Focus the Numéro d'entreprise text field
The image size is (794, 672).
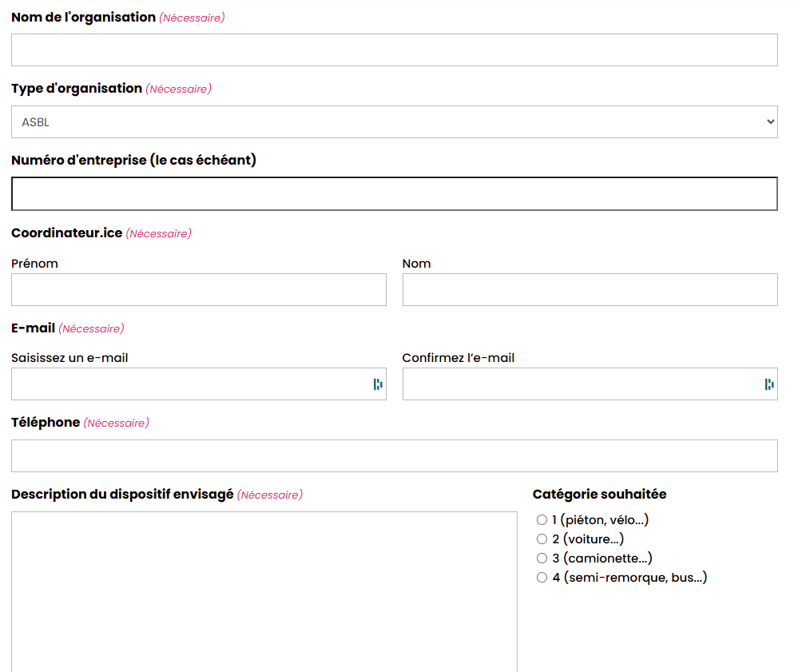pyautogui.click(x=395, y=194)
